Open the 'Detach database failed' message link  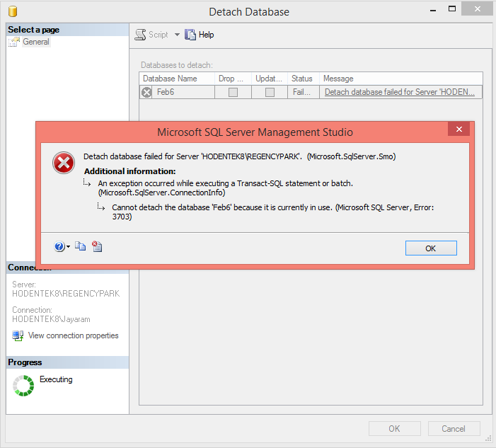(400, 92)
